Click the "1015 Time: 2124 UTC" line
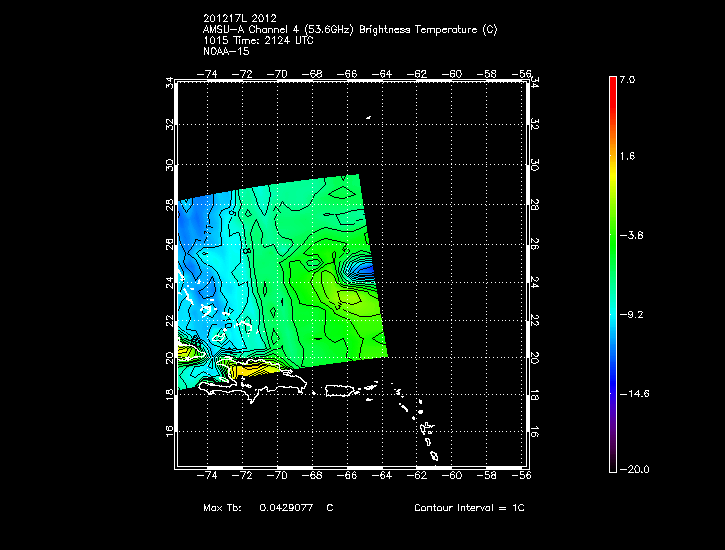Viewport: 725px width, 550px height. (x=258, y=41)
